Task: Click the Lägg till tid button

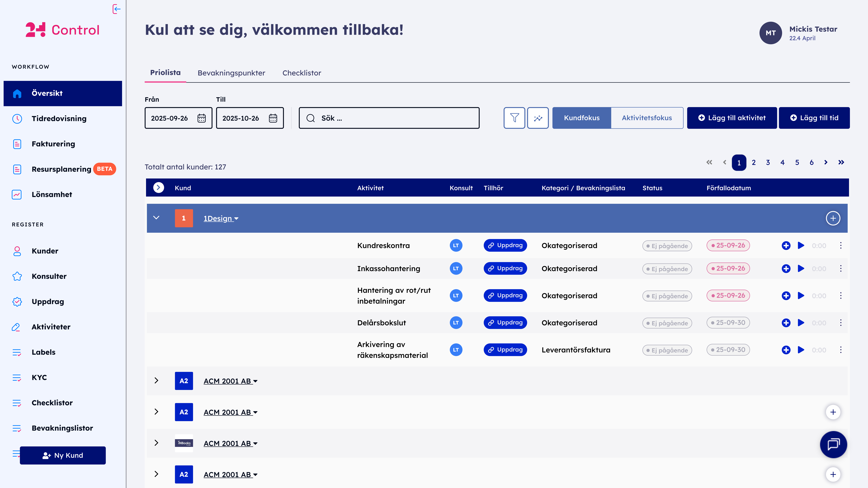Action: [x=814, y=118]
